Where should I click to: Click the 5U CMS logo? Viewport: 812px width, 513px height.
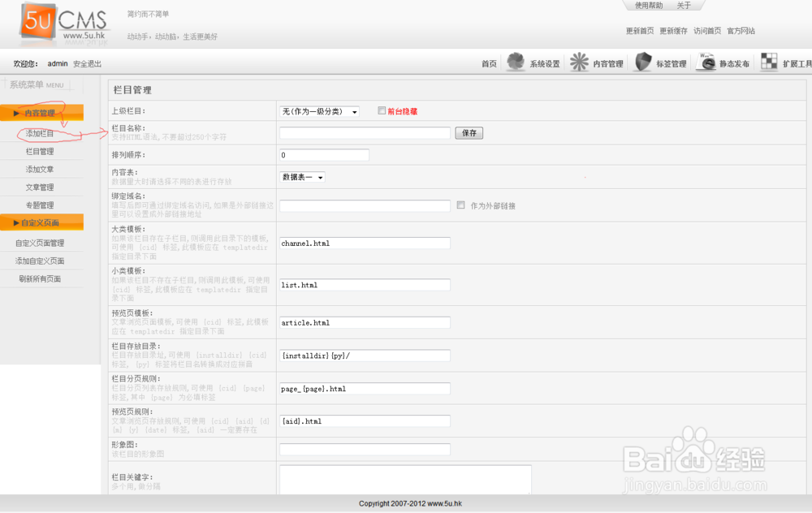[63, 22]
